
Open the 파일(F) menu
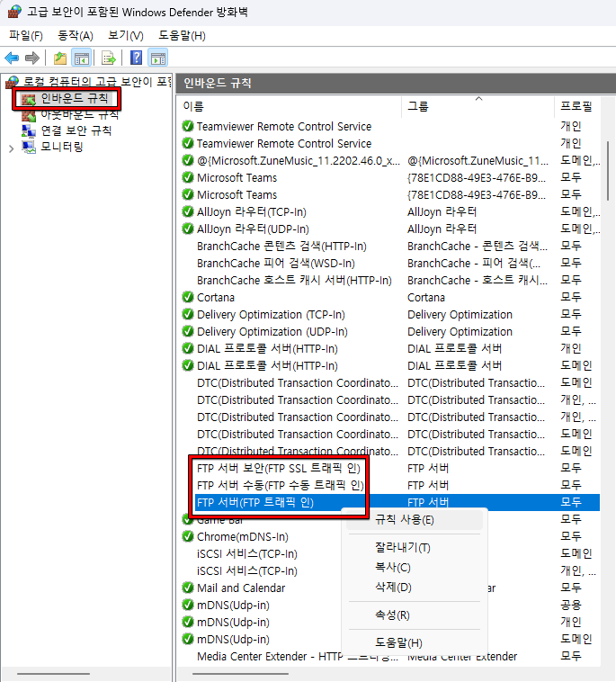point(26,36)
